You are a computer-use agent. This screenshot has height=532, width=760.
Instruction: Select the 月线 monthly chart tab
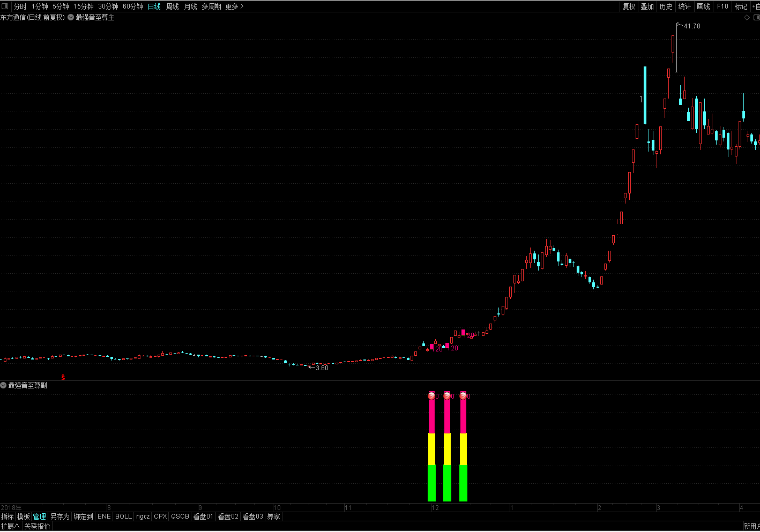[x=191, y=6]
